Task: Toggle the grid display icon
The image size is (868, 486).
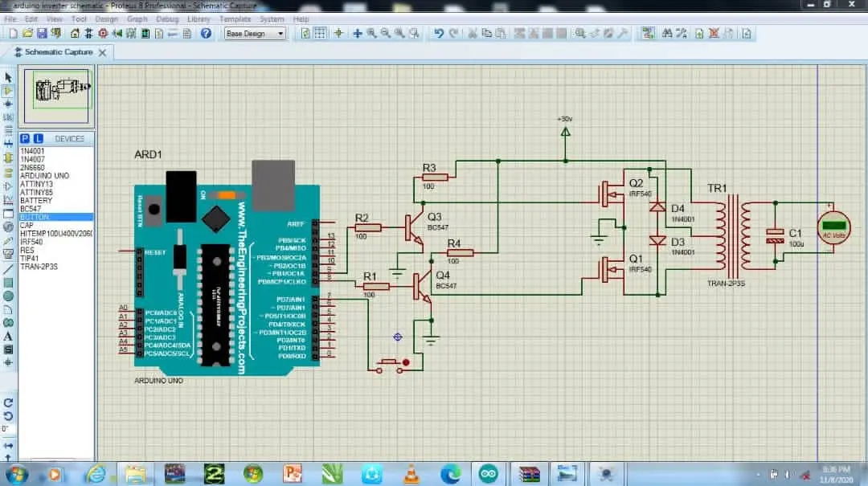Action: pyautogui.click(x=320, y=33)
